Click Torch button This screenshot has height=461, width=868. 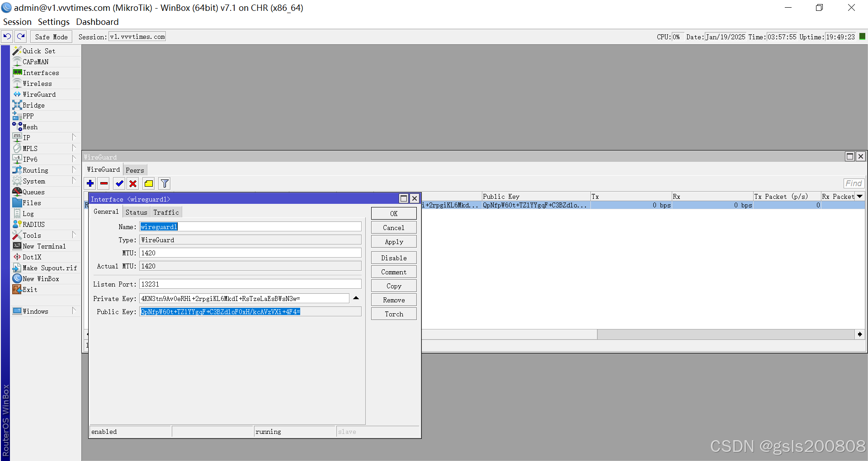(x=394, y=314)
